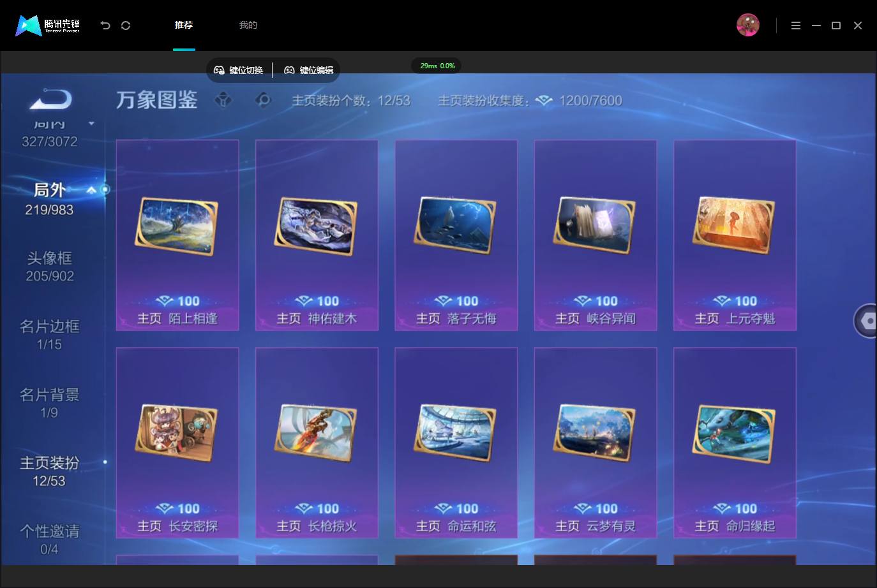Viewport: 877px width, 588px height.
Task: Open the hamburger menu icon
Action: coord(796,26)
